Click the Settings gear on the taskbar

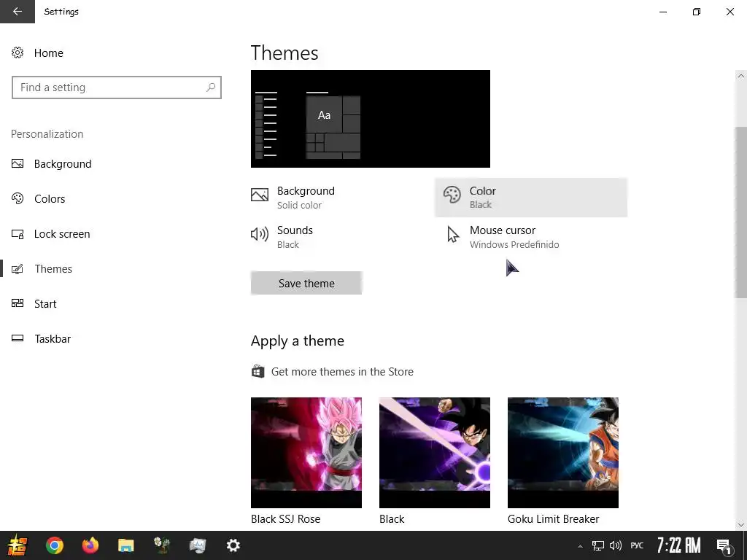point(233,545)
